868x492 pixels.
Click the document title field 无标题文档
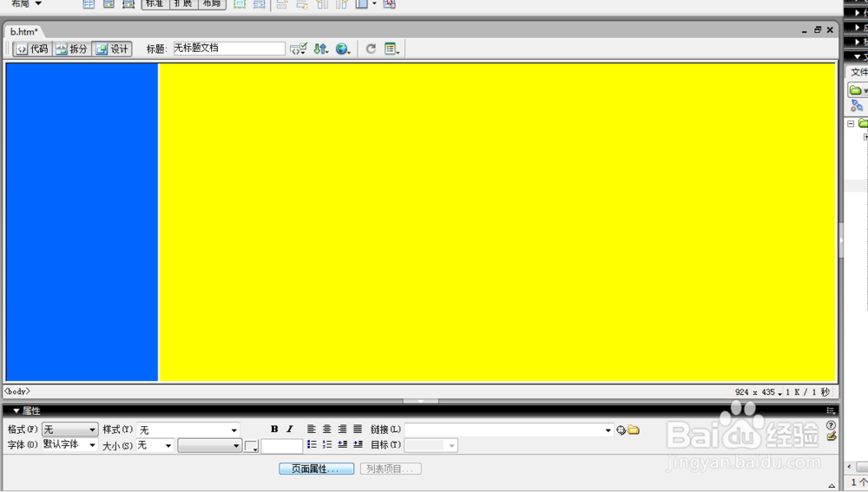[229, 48]
